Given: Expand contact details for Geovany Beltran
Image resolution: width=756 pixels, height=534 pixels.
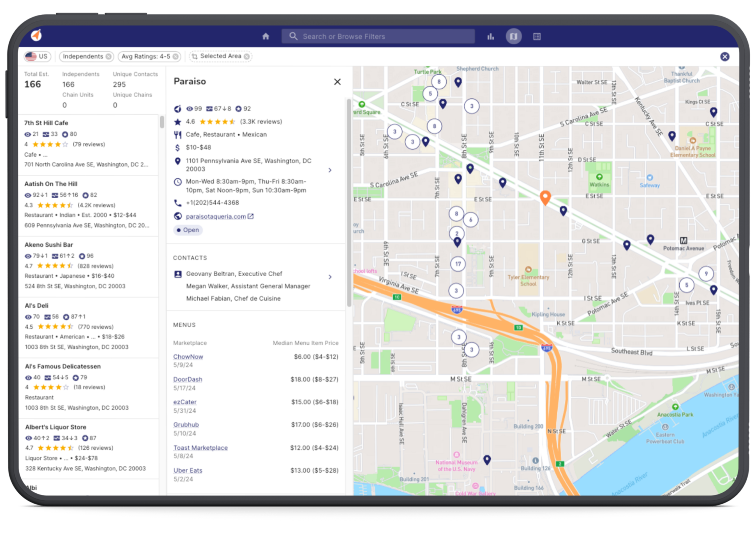Looking at the screenshot, I should pos(330,277).
